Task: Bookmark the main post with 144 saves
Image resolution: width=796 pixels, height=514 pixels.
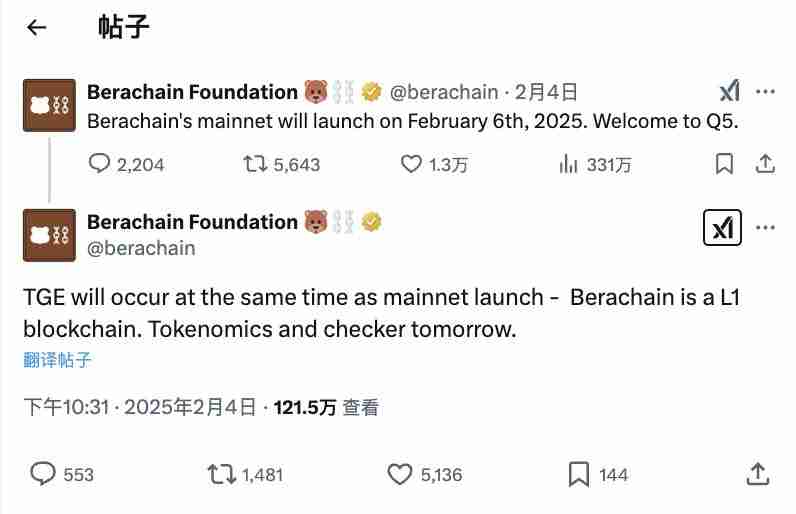Action: pos(578,473)
